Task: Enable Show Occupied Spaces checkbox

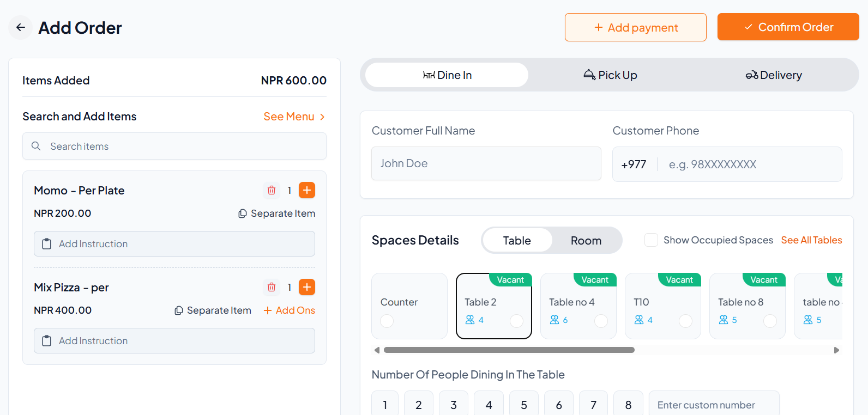Action: 651,240
